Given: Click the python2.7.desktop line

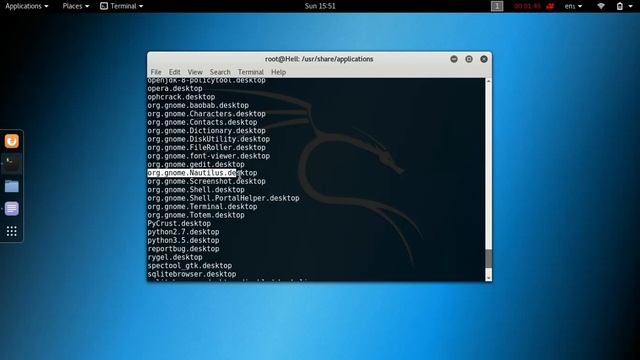Looking at the screenshot, I should point(183,232).
